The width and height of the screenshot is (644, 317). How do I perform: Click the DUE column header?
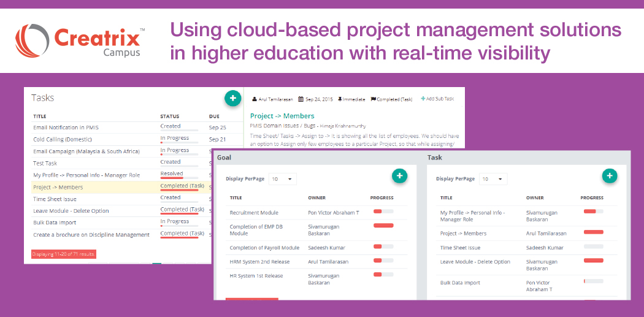pos(214,116)
